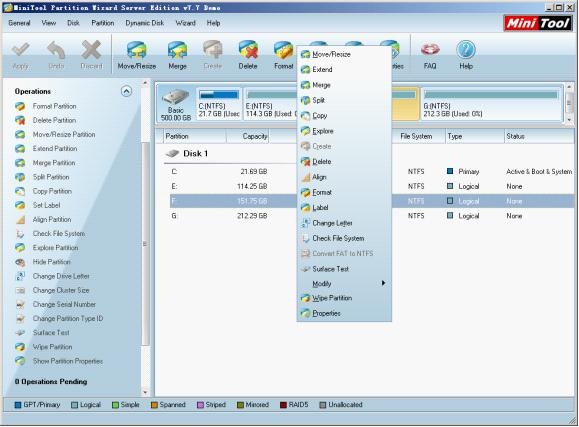Choose Wipe Partition in context menu
The image size is (579, 427).
tap(344, 298)
